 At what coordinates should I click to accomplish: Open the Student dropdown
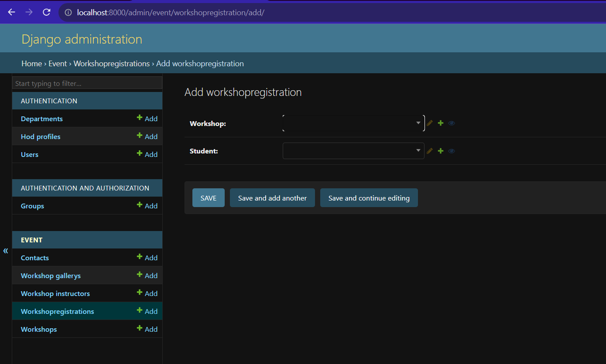[353, 151]
